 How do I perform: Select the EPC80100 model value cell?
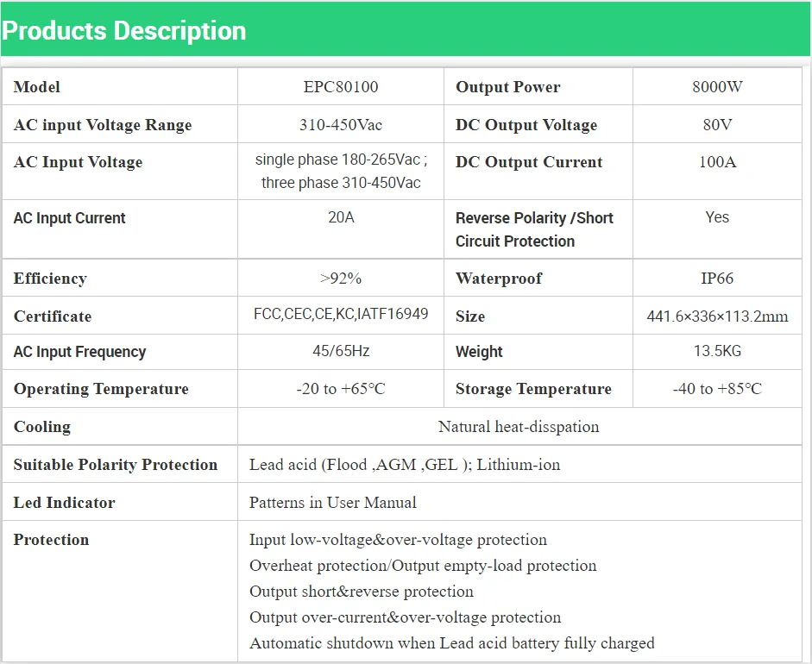pyautogui.click(x=341, y=86)
